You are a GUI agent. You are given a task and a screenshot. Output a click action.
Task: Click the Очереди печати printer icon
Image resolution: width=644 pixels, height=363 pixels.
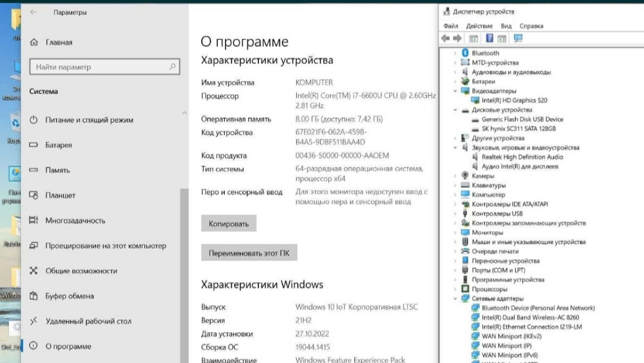465,251
